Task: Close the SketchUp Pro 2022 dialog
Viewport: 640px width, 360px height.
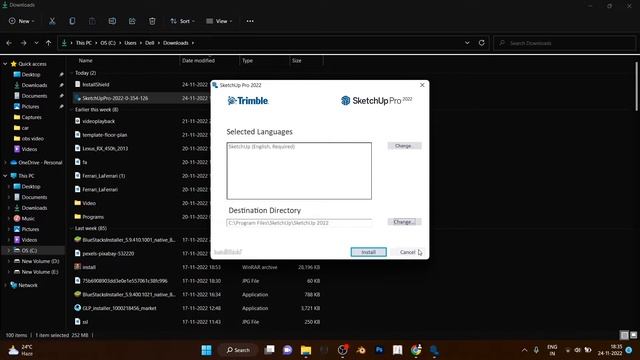Action: pyautogui.click(x=422, y=85)
